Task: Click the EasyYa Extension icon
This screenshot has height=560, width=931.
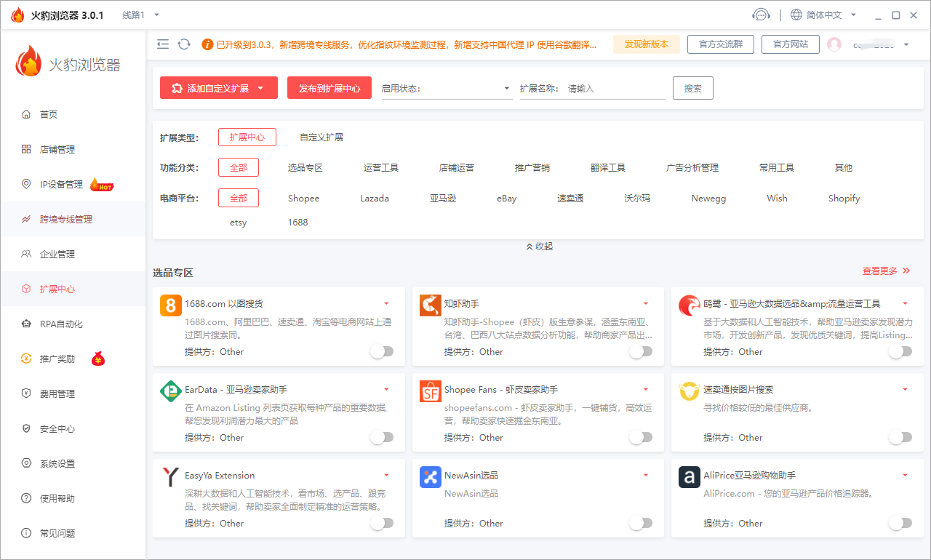Action: click(170, 477)
